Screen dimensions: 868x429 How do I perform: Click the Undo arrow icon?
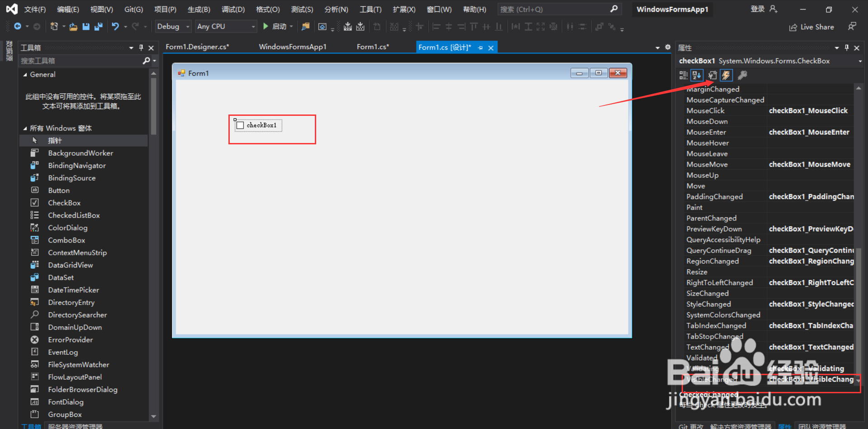115,27
